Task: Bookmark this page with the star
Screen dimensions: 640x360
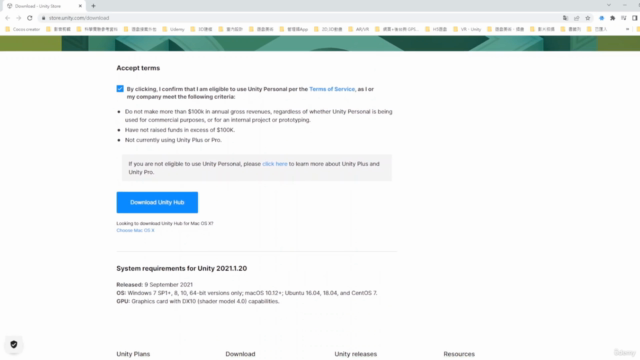Action: (x=588, y=18)
